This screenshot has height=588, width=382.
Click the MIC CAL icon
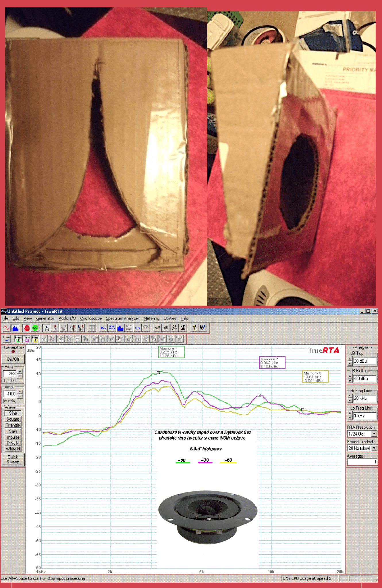pos(129,328)
